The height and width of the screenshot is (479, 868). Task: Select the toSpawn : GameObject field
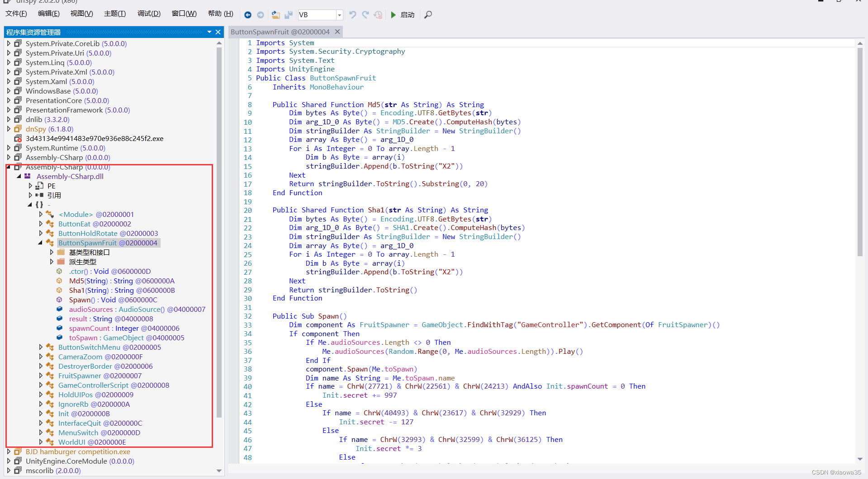point(127,338)
